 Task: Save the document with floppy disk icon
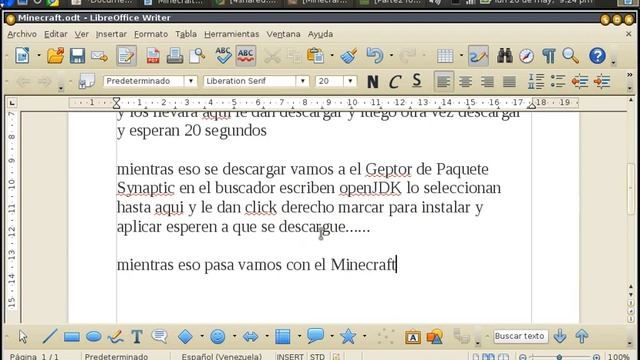(77, 56)
